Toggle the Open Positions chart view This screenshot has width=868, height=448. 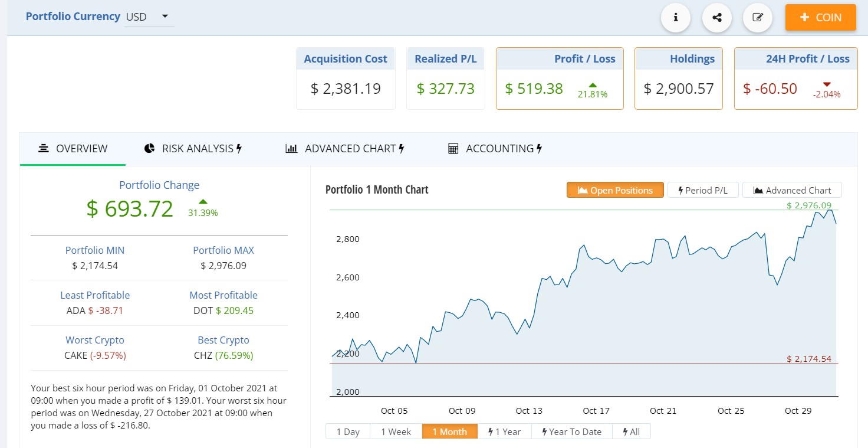615,190
